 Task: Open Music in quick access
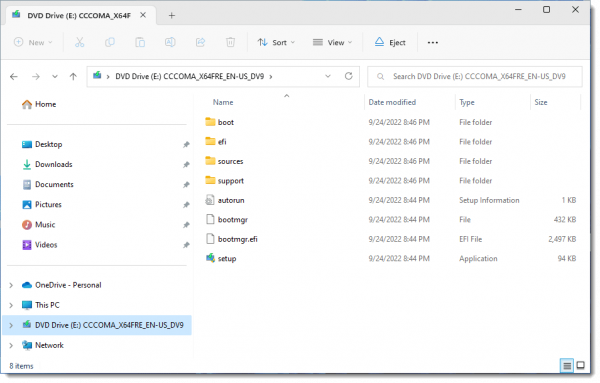39,225
